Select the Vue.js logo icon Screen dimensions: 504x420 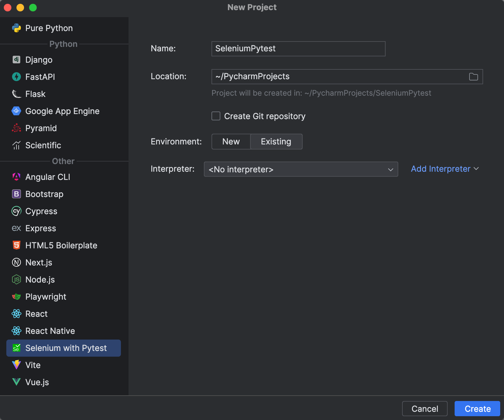16,382
